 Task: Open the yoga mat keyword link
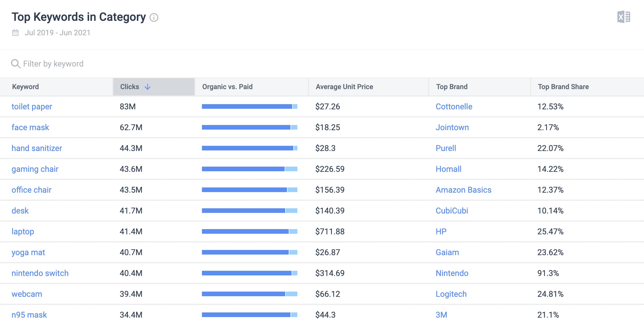click(x=28, y=252)
